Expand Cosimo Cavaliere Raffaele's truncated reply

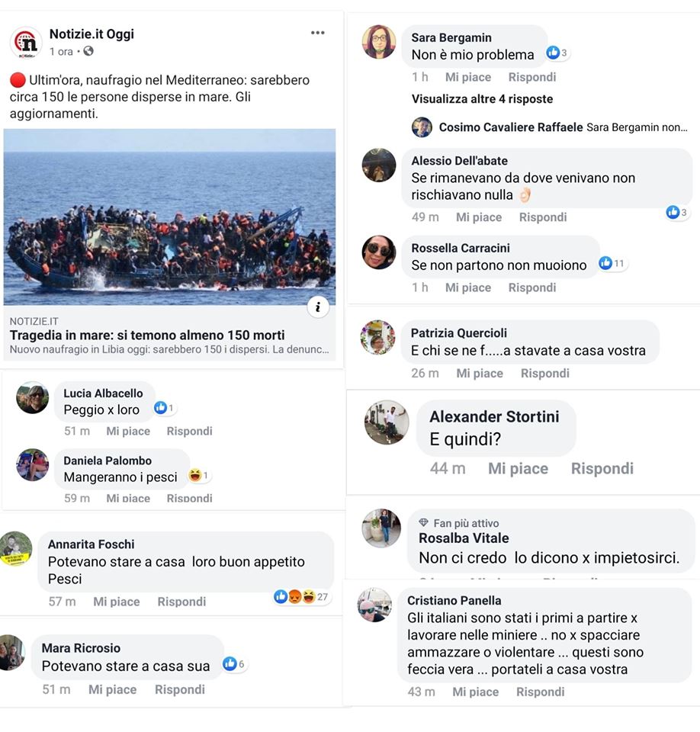coord(637,127)
